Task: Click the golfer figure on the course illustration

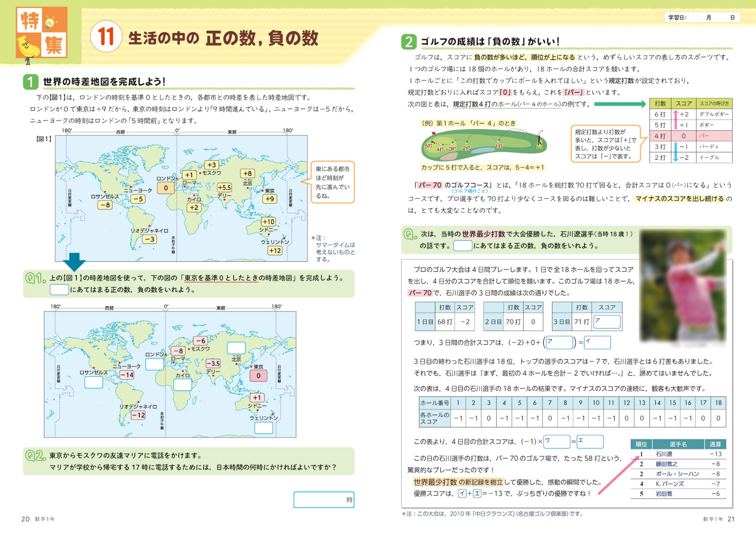Action: click(x=540, y=138)
